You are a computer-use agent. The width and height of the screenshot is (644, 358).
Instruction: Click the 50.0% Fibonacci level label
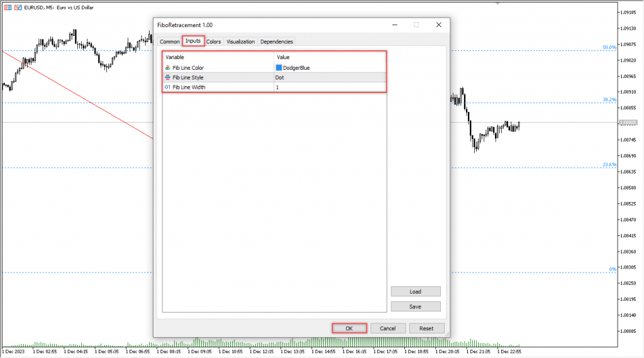point(609,47)
